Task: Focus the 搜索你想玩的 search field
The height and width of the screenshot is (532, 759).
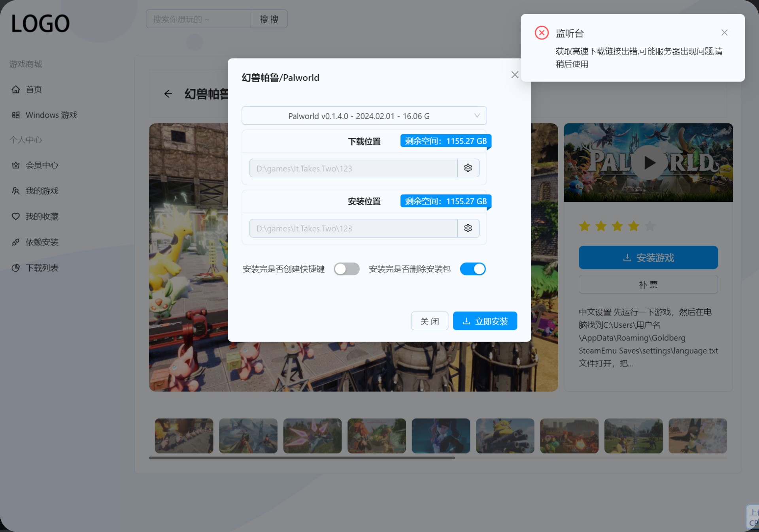Action: [x=198, y=19]
